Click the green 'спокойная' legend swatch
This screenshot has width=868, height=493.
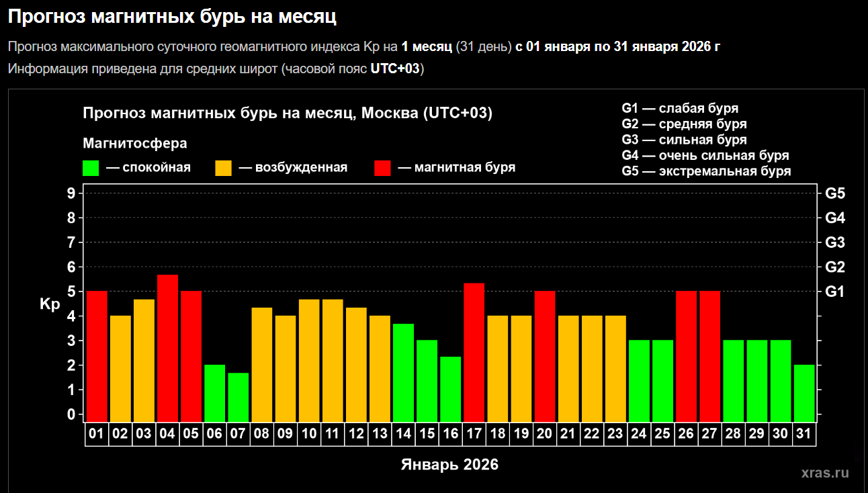click(x=91, y=168)
